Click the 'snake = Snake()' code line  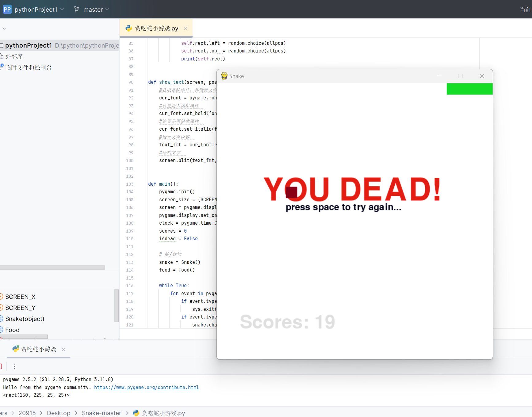180,262
